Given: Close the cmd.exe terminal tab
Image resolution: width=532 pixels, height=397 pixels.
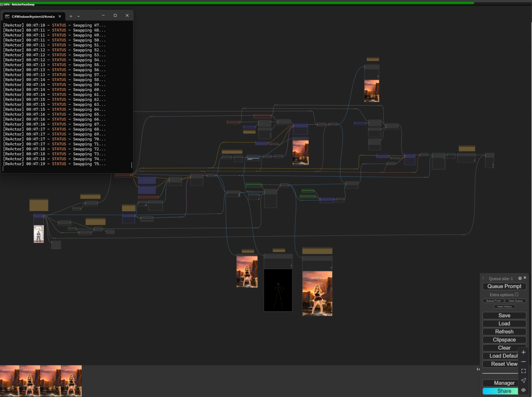Looking at the screenshot, I should pos(60,16).
